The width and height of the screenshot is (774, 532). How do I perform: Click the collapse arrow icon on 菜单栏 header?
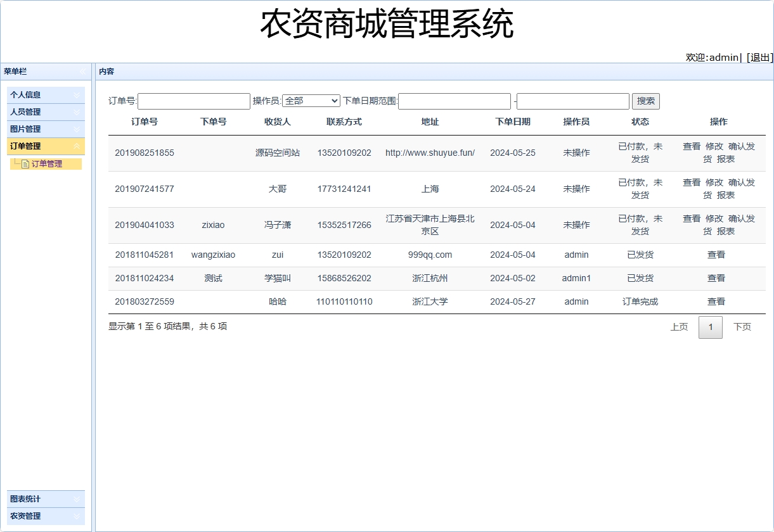click(82, 71)
